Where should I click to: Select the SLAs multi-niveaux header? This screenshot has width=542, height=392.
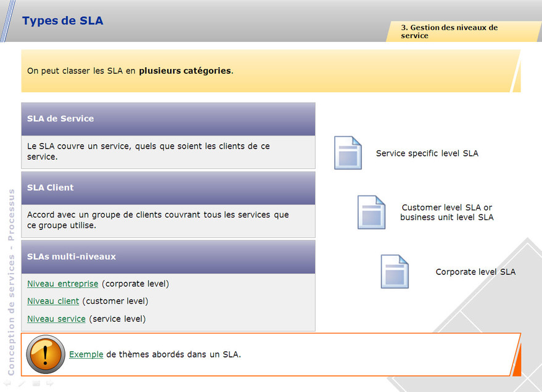(168, 256)
